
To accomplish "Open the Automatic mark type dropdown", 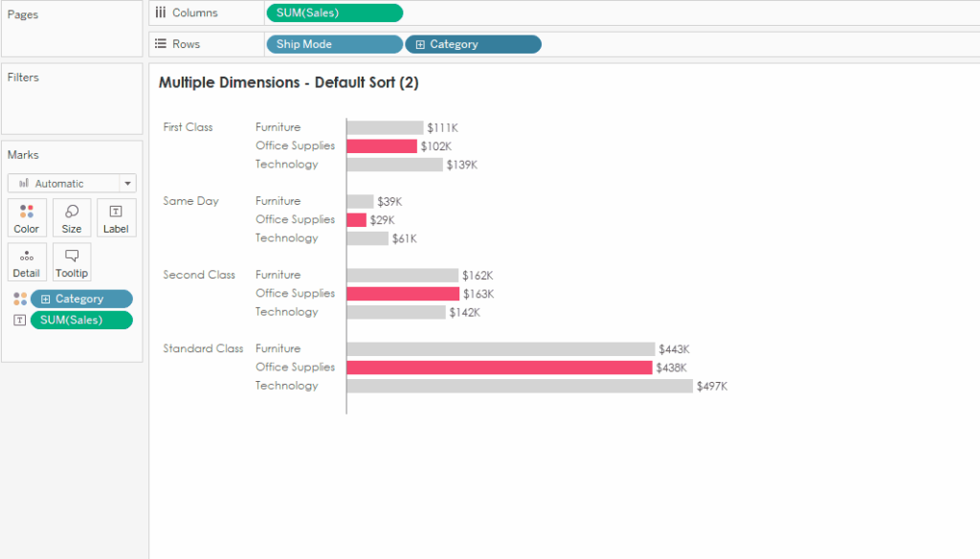I will (72, 183).
